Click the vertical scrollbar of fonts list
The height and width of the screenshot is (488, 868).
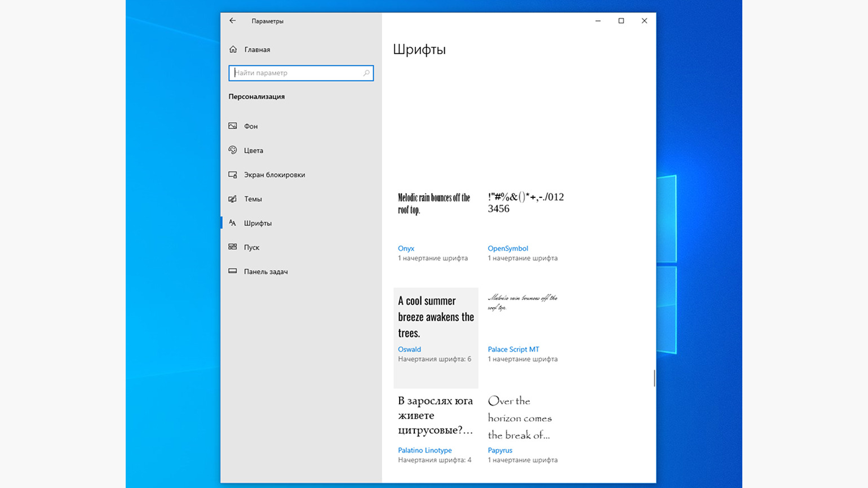click(x=654, y=378)
